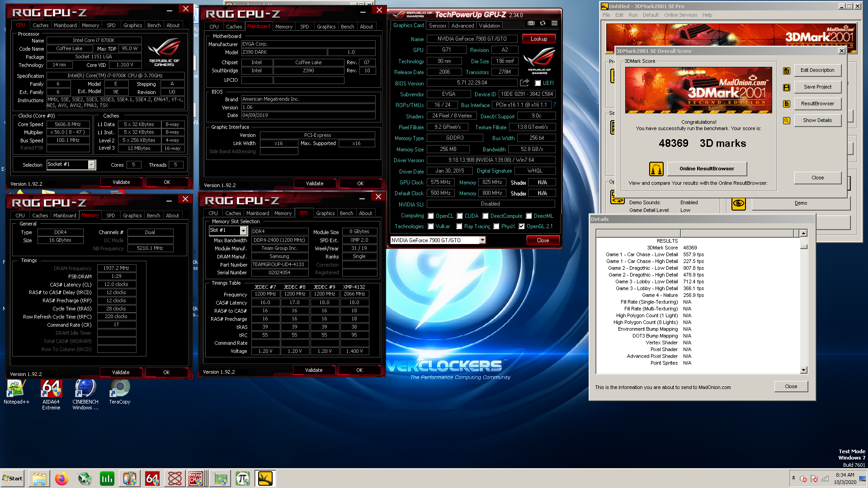Viewport: 868px width, 488px height.
Task: Toggle the OpenCL checkbox
Action: pyautogui.click(x=431, y=216)
